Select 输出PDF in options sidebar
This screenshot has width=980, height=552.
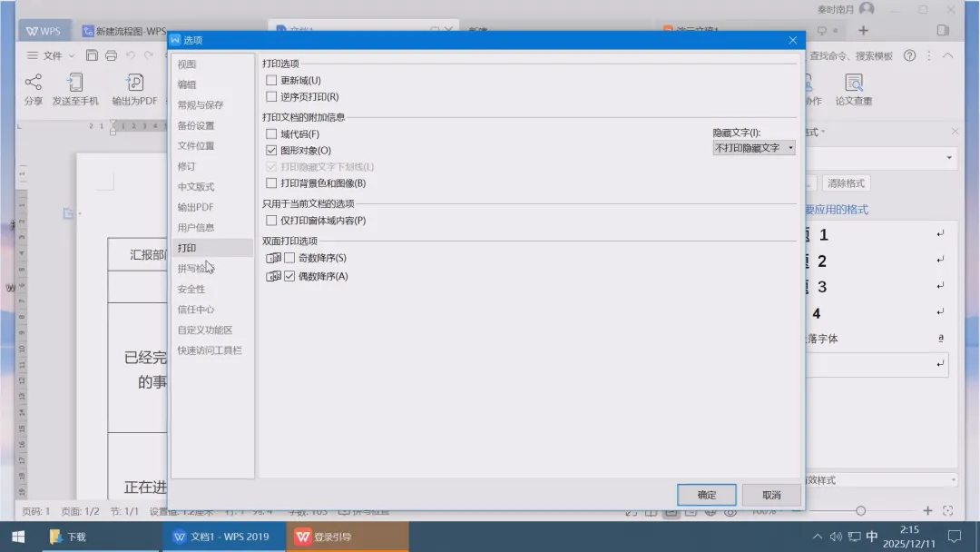(212, 207)
